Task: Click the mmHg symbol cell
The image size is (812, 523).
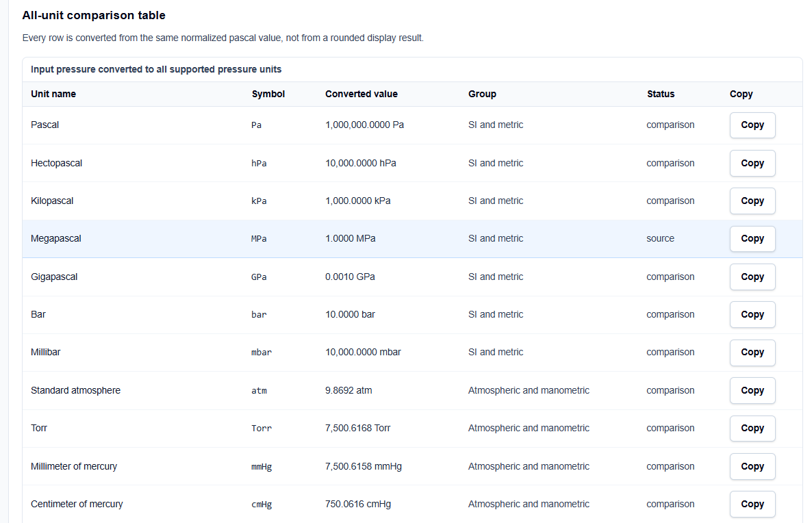Action: (262, 467)
